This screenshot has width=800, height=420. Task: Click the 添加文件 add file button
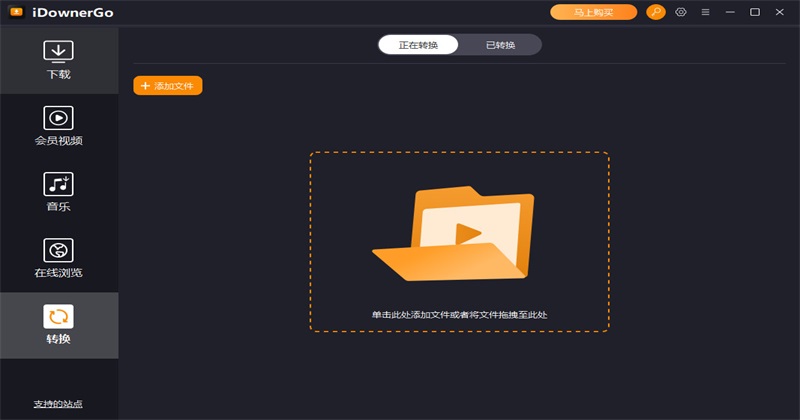coord(168,86)
